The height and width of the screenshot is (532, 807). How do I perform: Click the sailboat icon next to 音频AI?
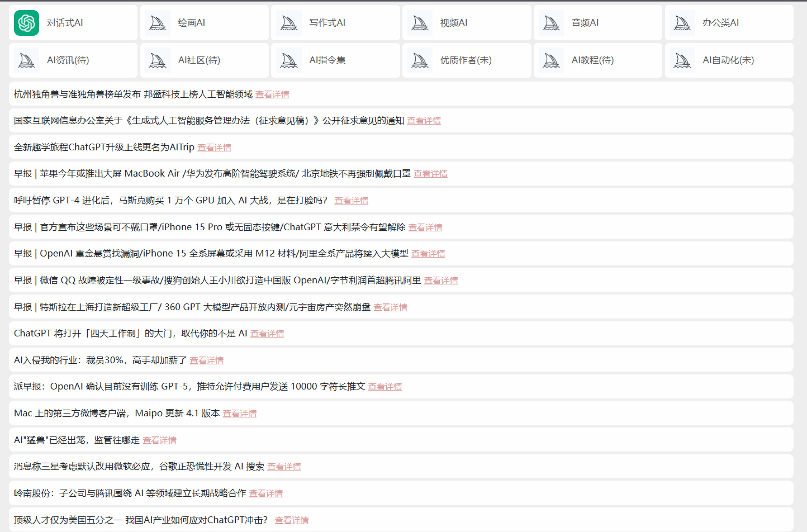(551, 23)
